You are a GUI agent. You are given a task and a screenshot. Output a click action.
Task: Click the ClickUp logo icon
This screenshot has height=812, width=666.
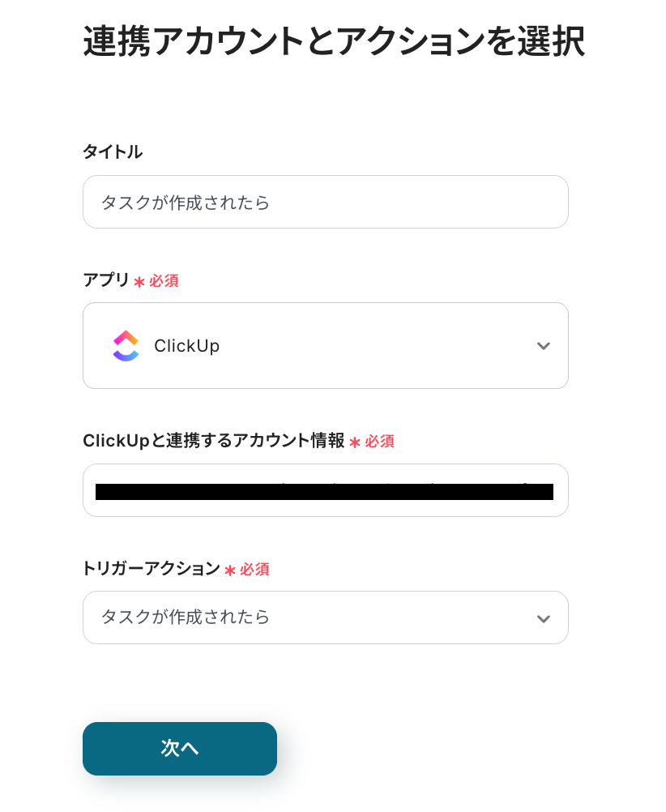(x=126, y=346)
